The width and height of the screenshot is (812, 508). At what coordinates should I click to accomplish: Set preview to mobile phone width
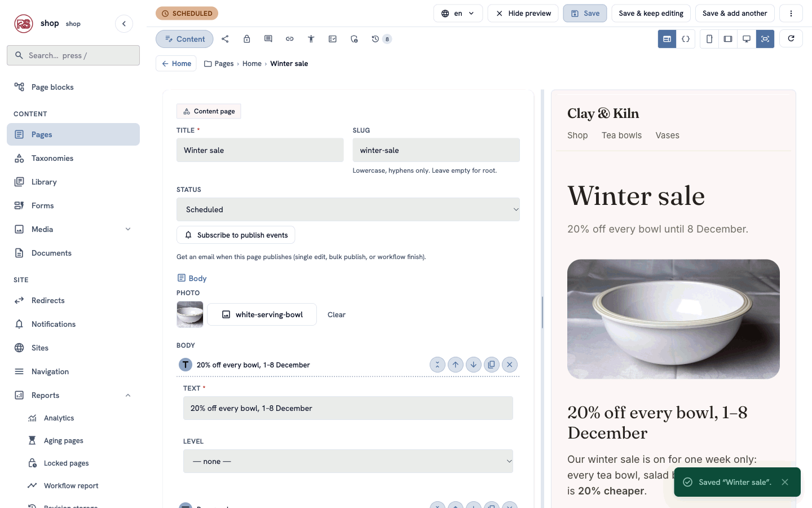pyautogui.click(x=709, y=39)
